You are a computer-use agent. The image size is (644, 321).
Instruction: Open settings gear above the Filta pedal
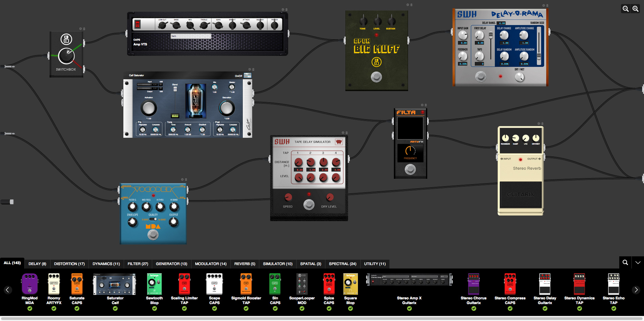pos(422,105)
